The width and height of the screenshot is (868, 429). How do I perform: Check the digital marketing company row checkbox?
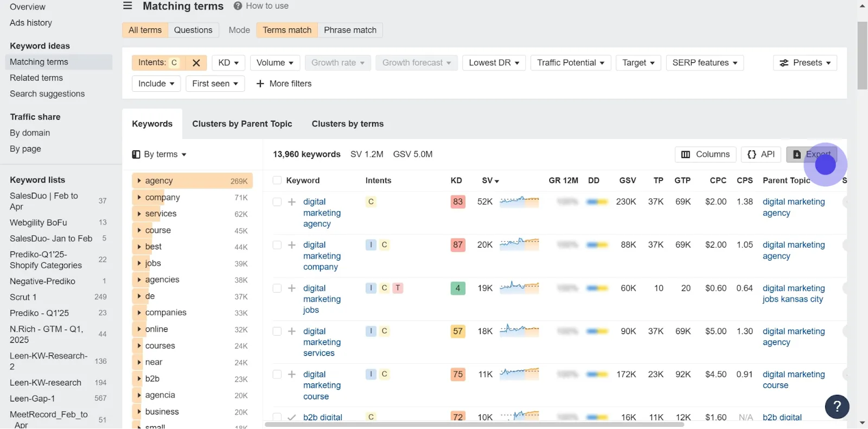coord(277,245)
